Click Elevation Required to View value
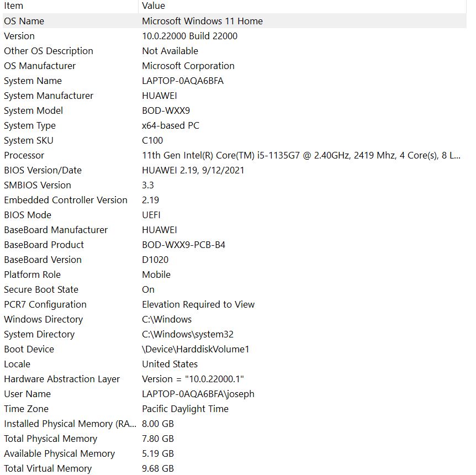Image resolution: width=476 pixels, height=475 pixels. coord(198,304)
